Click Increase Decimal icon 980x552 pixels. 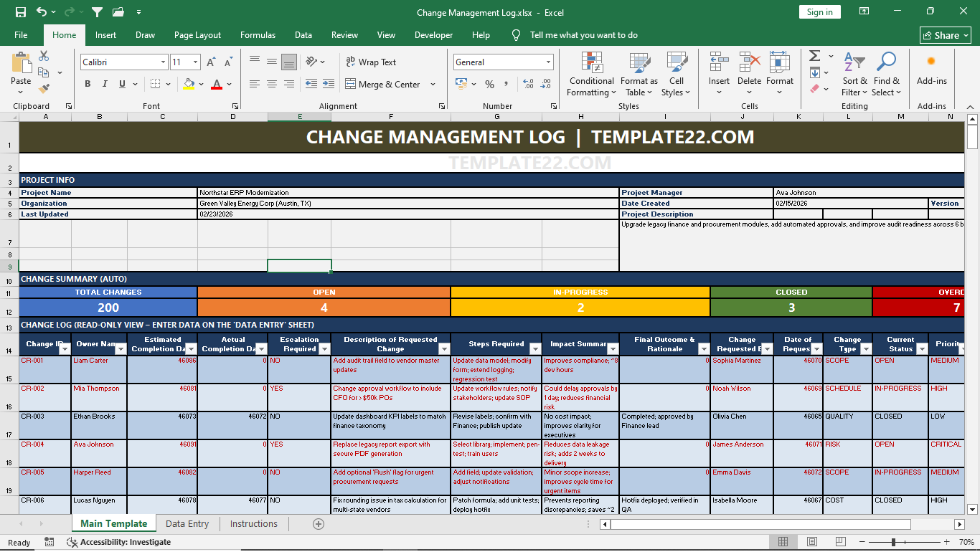point(529,84)
